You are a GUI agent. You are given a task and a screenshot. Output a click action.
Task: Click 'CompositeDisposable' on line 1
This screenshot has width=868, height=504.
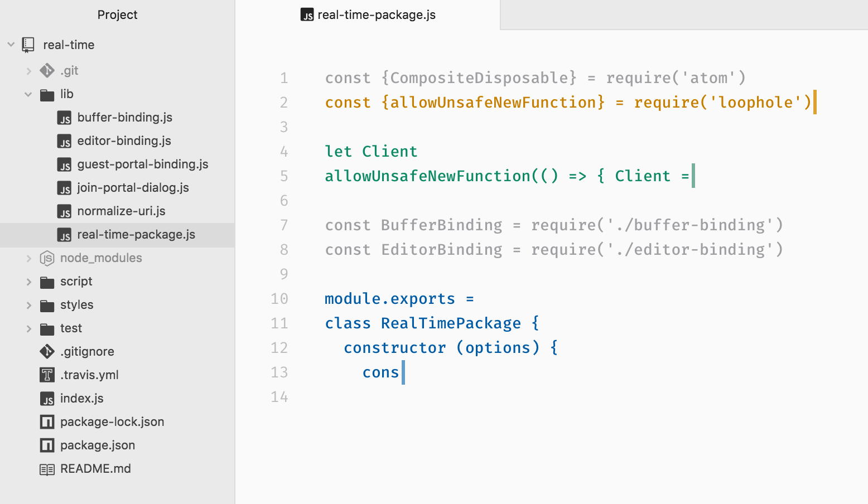[479, 78]
